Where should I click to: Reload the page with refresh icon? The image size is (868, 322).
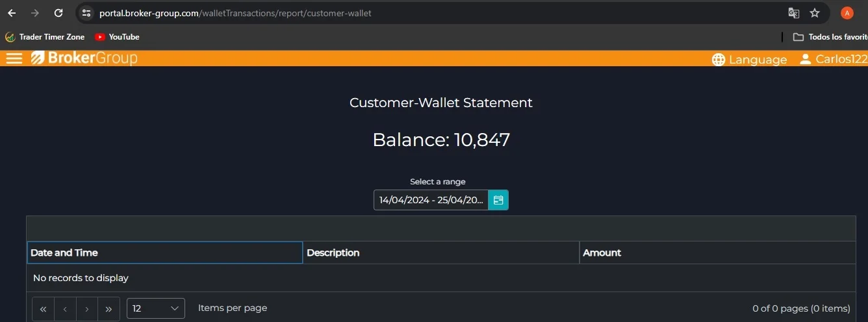tap(58, 13)
